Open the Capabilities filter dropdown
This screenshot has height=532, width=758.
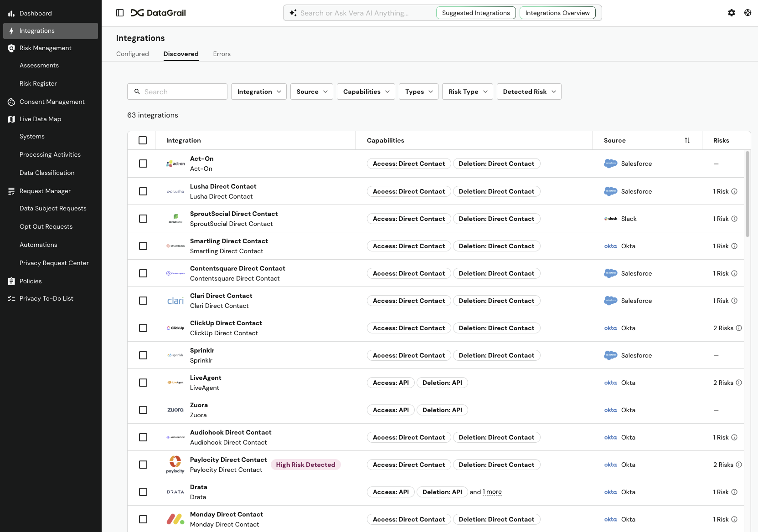point(366,92)
